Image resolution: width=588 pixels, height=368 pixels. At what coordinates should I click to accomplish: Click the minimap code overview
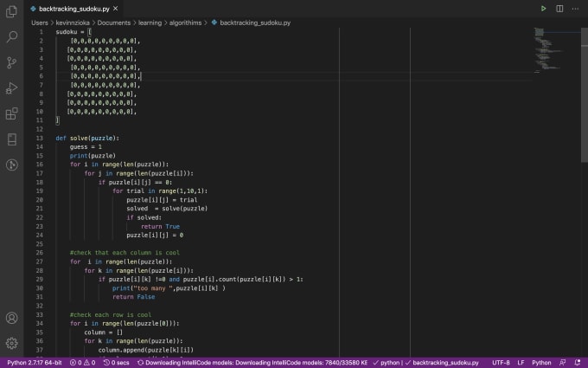click(556, 48)
